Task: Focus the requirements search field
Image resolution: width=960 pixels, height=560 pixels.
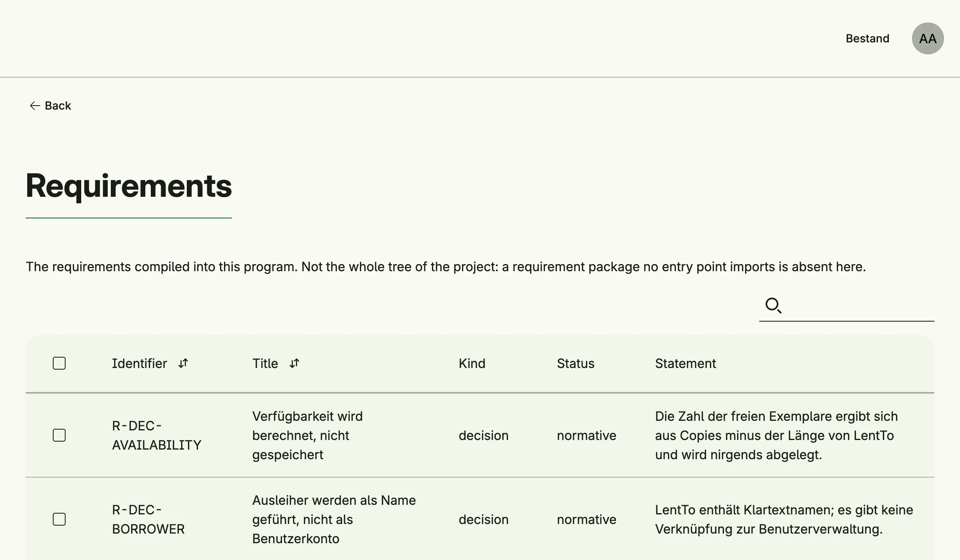Action: tap(846, 306)
